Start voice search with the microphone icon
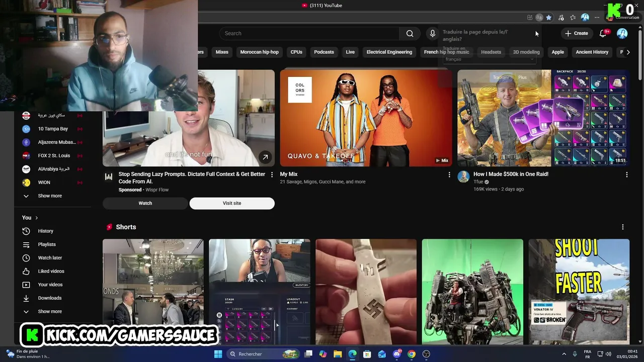The height and width of the screenshot is (362, 644). pyautogui.click(x=432, y=33)
